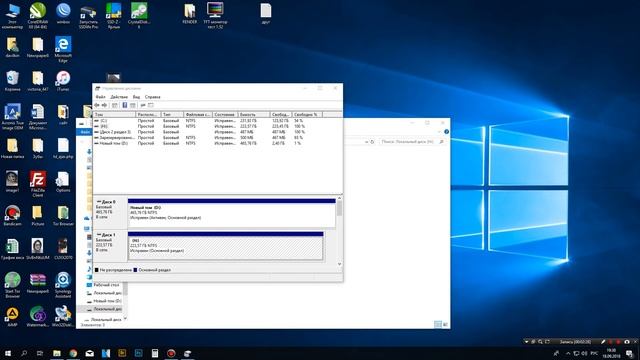The width and height of the screenshot is (640, 360).
Task: Open the Действие menu
Action: pyautogui.click(x=119, y=97)
